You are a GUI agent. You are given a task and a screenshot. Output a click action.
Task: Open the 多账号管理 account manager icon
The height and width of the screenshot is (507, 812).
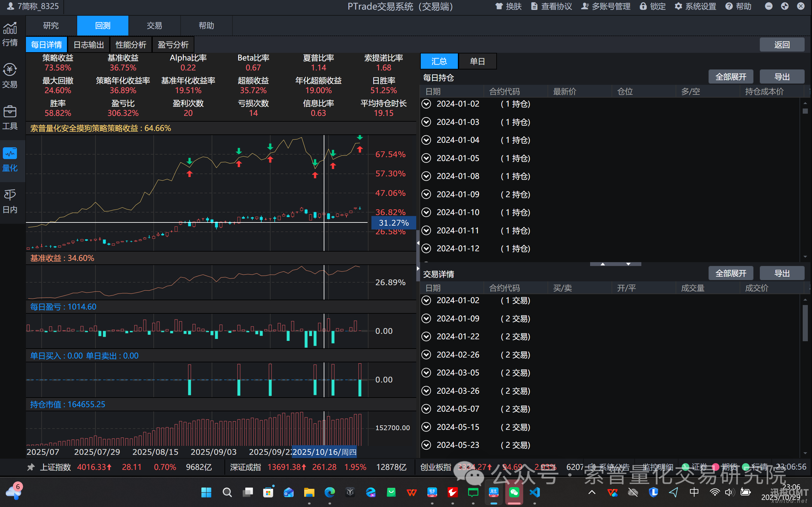(x=585, y=6)
